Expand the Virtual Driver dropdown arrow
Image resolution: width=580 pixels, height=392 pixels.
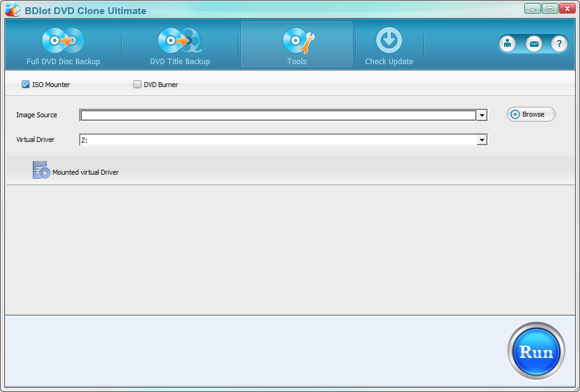tap(482, 140)
